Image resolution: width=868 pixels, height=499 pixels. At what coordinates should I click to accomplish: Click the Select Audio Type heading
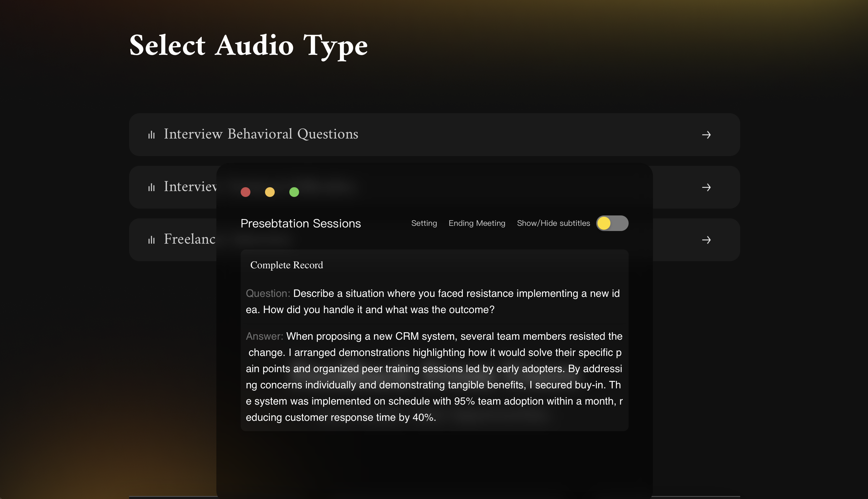[248, 45]
